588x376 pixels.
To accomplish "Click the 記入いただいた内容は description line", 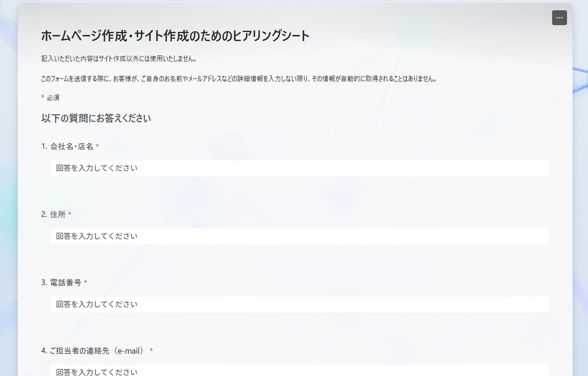I will pyautogui.click(x=119, y=59).
